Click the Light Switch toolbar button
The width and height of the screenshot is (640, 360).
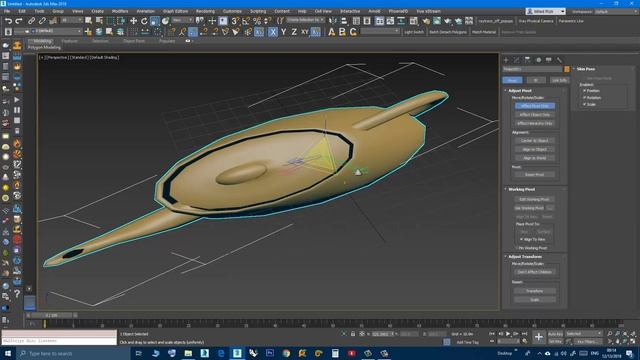click(x=414, y=32)
